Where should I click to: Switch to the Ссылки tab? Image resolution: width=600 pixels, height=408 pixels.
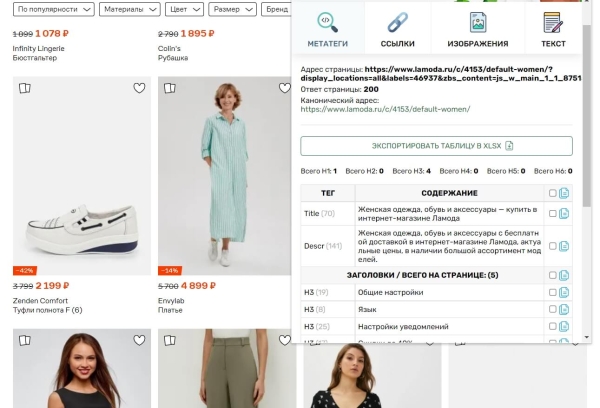(x=398, y=29)
